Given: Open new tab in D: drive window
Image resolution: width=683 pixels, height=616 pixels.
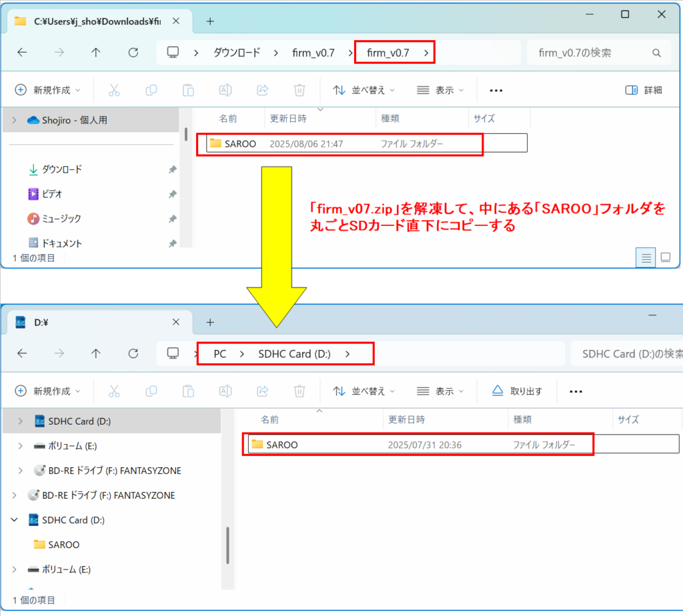Looking at the screenshot, I should tap(210, 322).
